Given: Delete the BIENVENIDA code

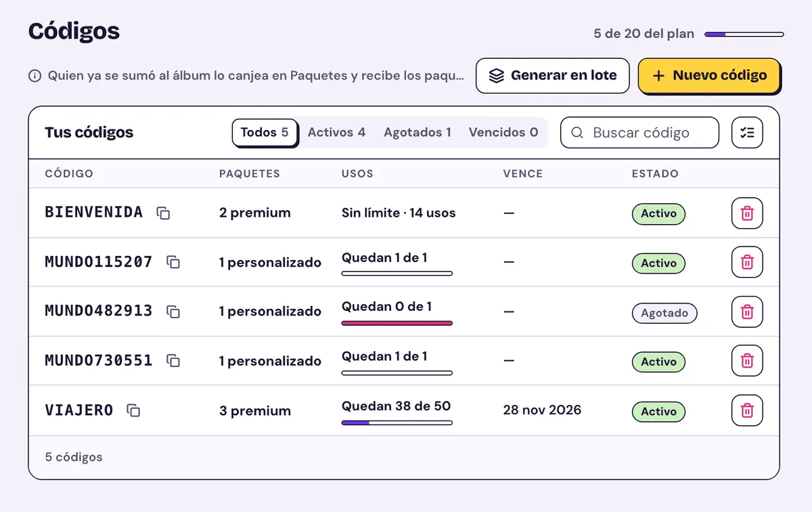Looking at the screenshot, I should 747,213.
